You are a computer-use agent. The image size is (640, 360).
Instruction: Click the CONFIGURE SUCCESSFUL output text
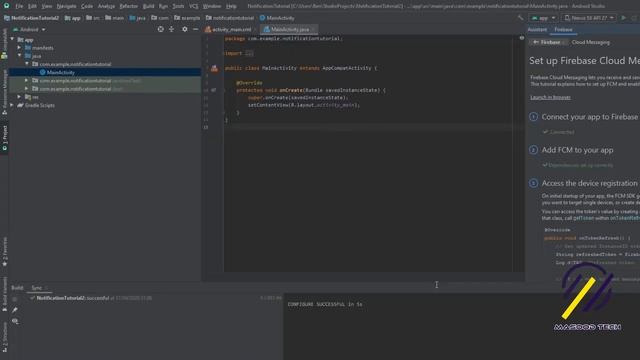pyautogui.click(x=325, y=304)
